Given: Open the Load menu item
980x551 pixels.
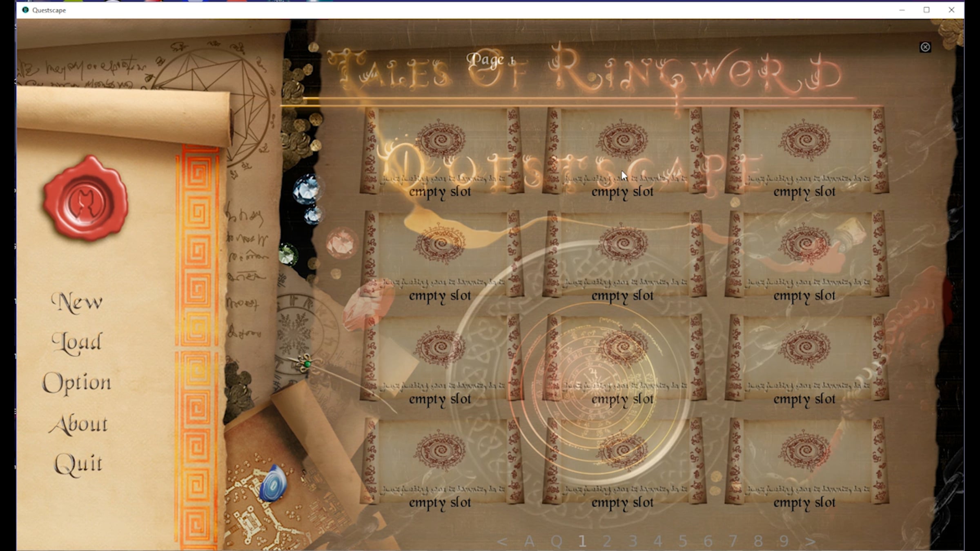Looking at the screenshot, I should [76, 342].
